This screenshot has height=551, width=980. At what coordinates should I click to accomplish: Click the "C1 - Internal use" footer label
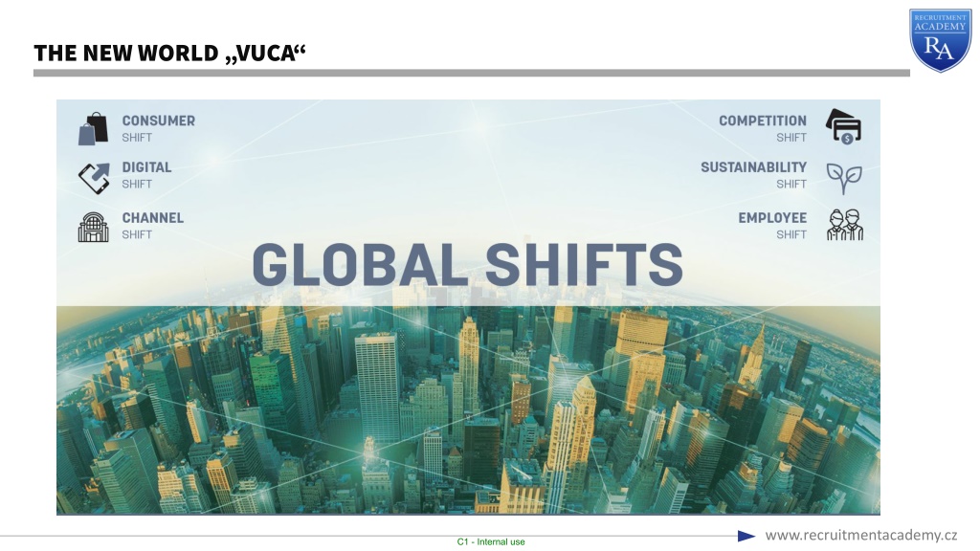(x=491, y=542)
